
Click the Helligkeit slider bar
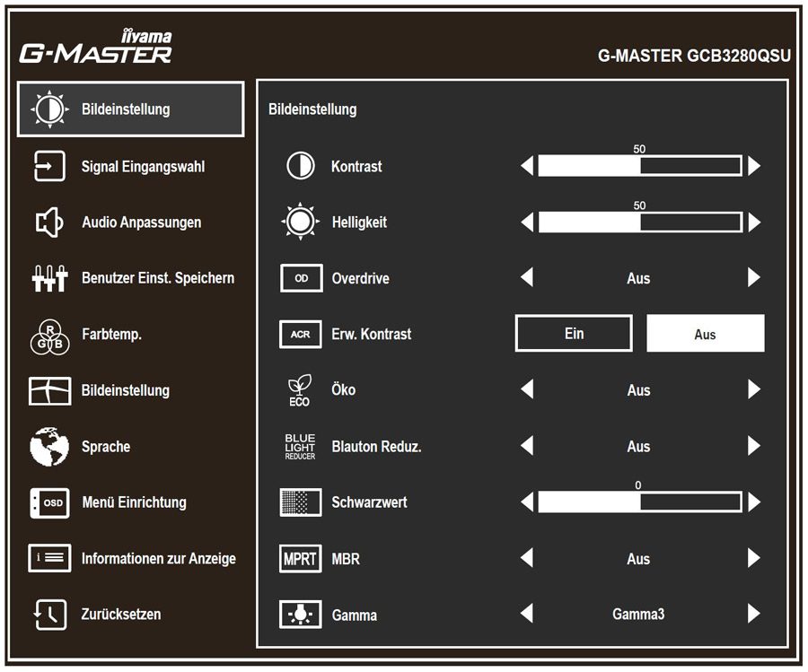point(640,222)
